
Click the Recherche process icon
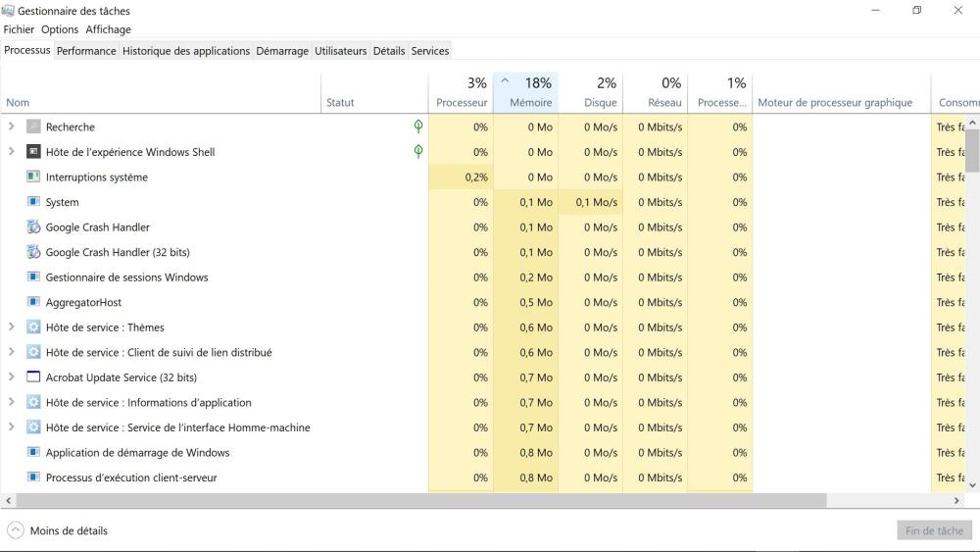pos(33,126)
